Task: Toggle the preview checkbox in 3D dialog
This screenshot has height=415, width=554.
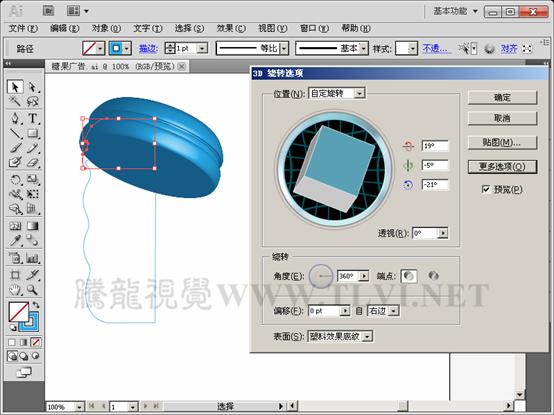Action: coord(486,189)
